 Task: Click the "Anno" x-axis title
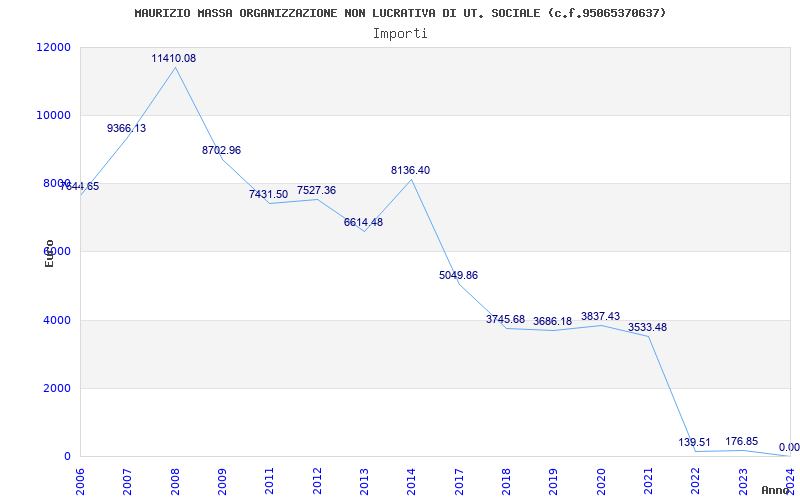[x=775, y=490]
